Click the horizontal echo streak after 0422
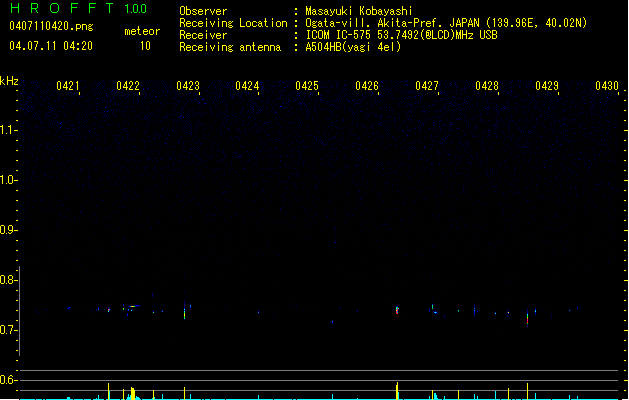This screenshot has width=629, height=400. (134, 307)
